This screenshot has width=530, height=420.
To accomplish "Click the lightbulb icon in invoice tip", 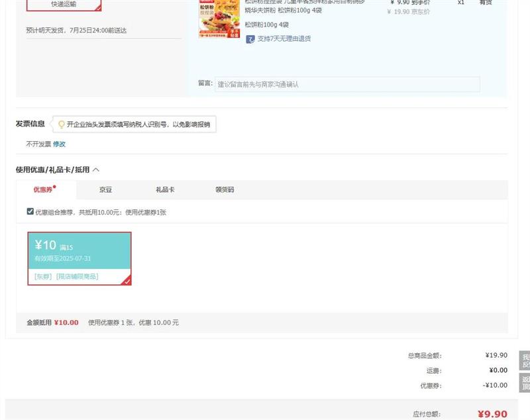I will (x=61, y=125).
